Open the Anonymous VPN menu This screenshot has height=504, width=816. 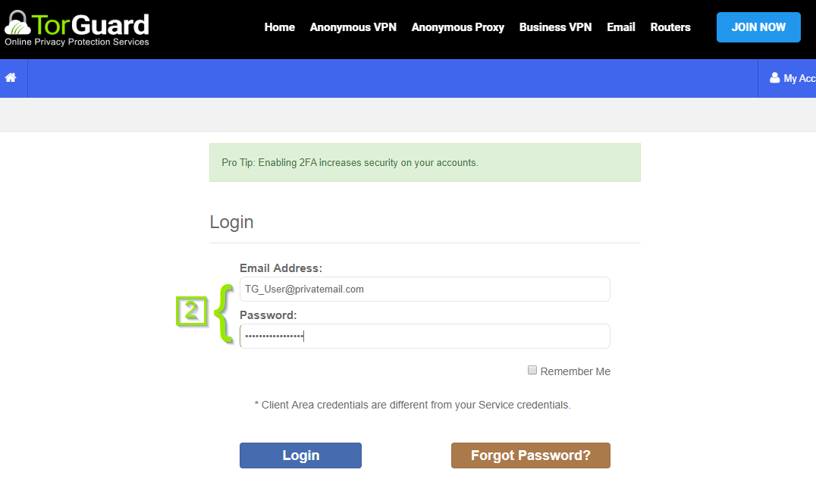click(x=353, y=27)
